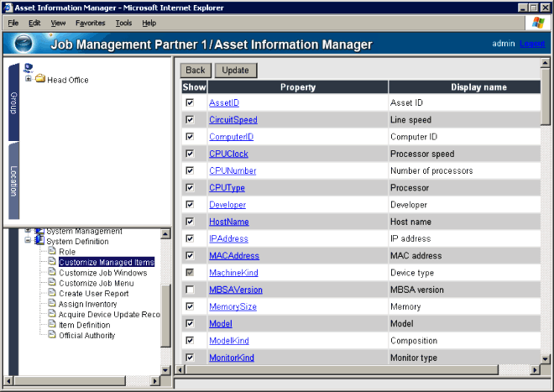The width and height of the screenshot is (554, 392).
Task: Switch to the Location tab
Action: 13,181
